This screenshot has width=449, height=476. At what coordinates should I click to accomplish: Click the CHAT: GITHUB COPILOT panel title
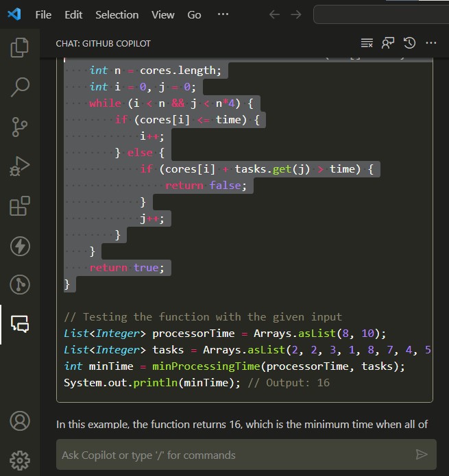click(x=103, y=43)
